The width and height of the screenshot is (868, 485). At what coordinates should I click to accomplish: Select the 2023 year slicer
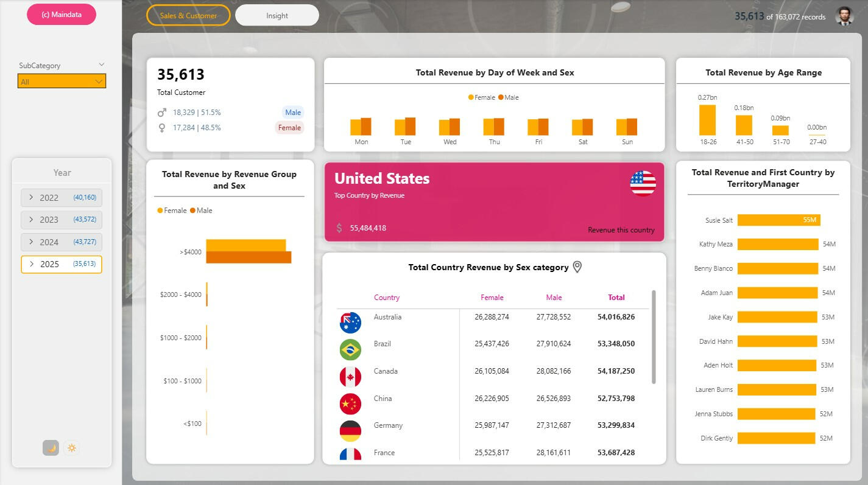click(x=62, y=220)
